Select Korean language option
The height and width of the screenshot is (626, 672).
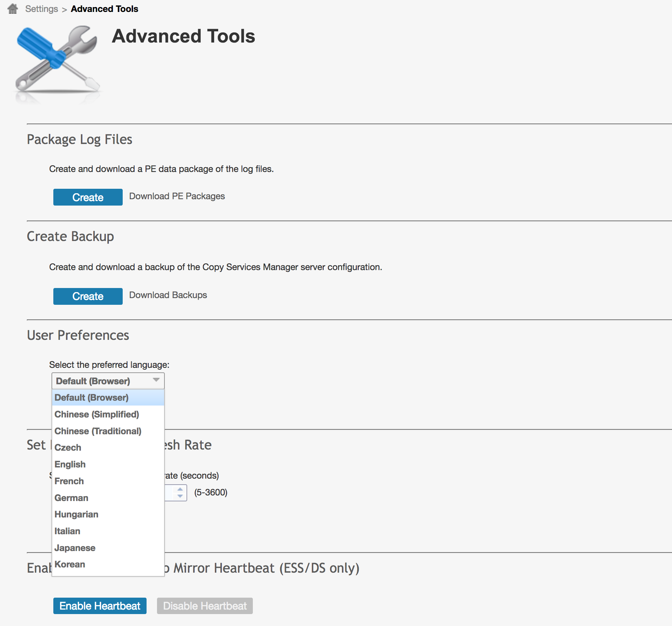(x=108, y=564)
